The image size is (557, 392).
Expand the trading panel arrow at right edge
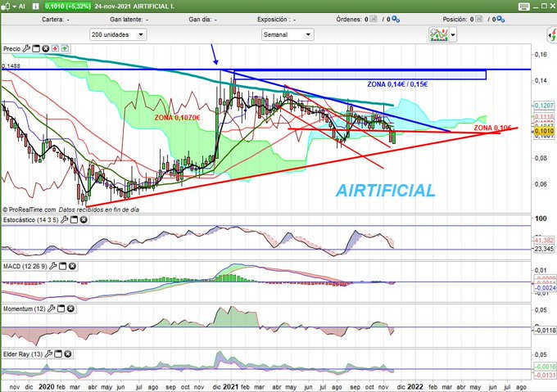pos(552,34)
